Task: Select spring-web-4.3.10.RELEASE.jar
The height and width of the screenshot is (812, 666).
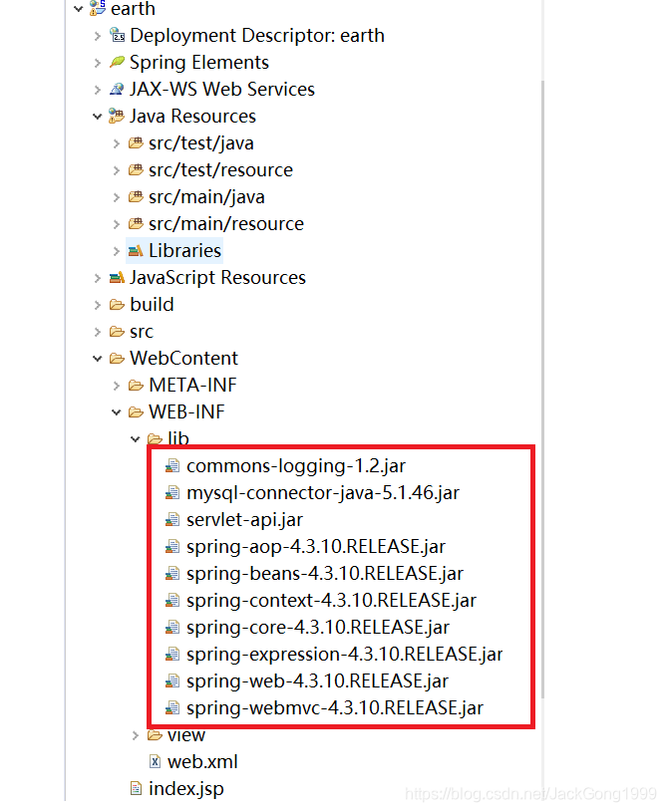Action: pos(317,681)
